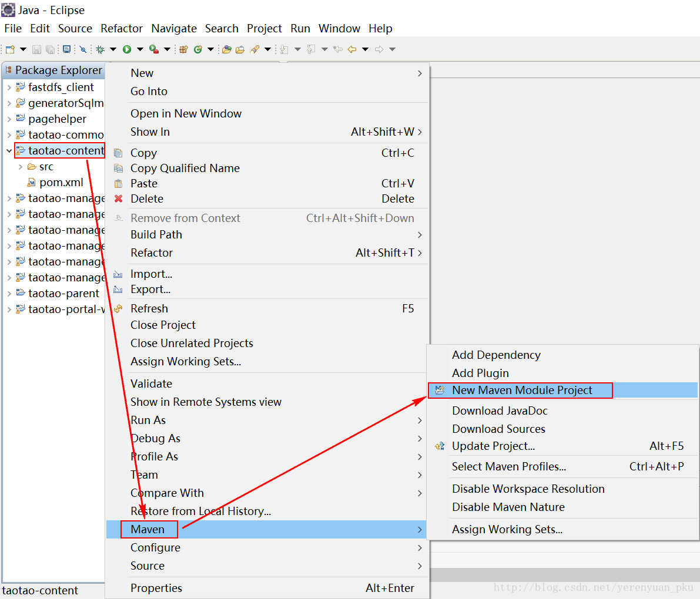Viewport: 700px width, 599px height.
Task: Click the Paste clipboard icon
Action: 118,183
